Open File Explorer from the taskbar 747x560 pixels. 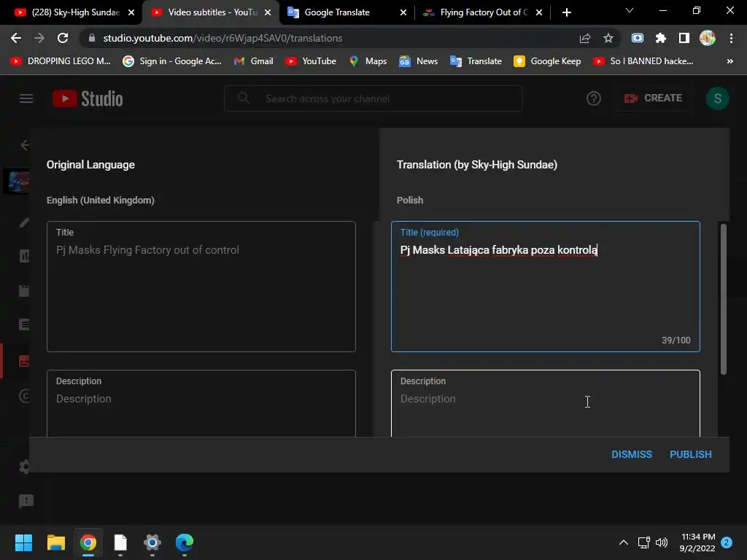click(55, 542)
